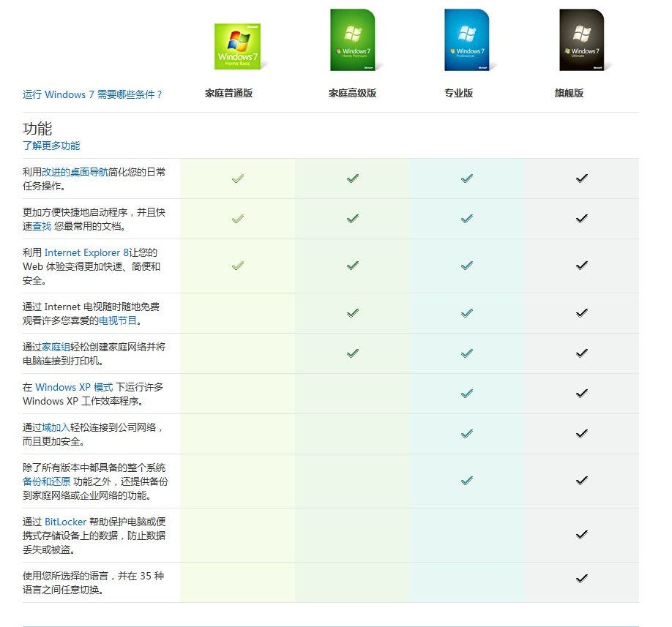
Task: Open the Internet Explorer 8 link
Action: pos(86,252)
